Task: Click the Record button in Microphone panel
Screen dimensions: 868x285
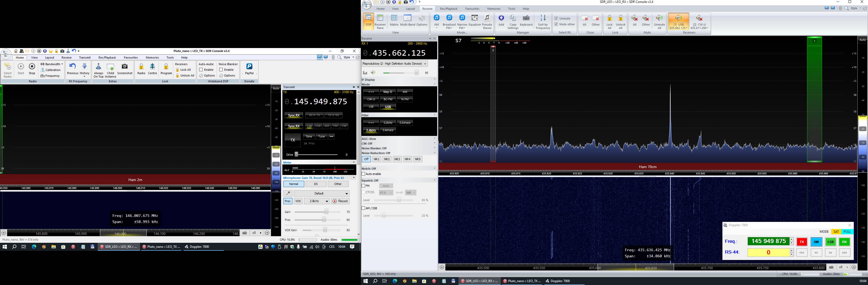Action: click(x=340, y=201)
